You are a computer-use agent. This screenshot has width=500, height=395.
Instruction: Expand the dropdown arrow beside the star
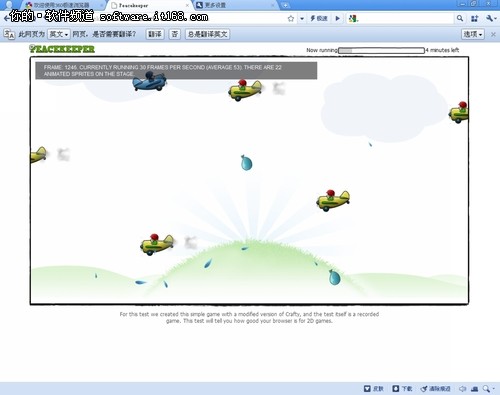click(x=302, y=18)
